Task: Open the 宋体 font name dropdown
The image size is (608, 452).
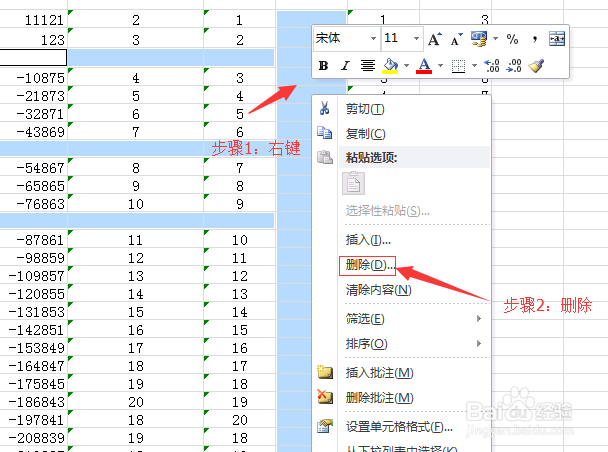Action: pos(373,38)
